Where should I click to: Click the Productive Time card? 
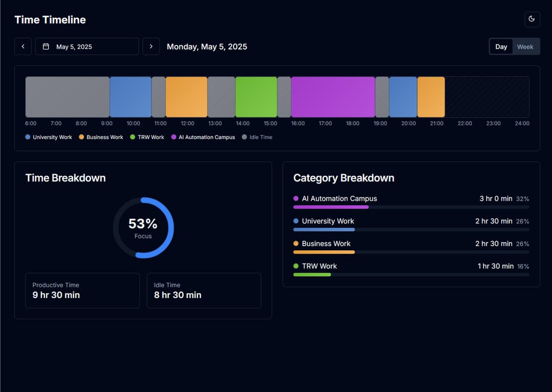coord(82,291)
